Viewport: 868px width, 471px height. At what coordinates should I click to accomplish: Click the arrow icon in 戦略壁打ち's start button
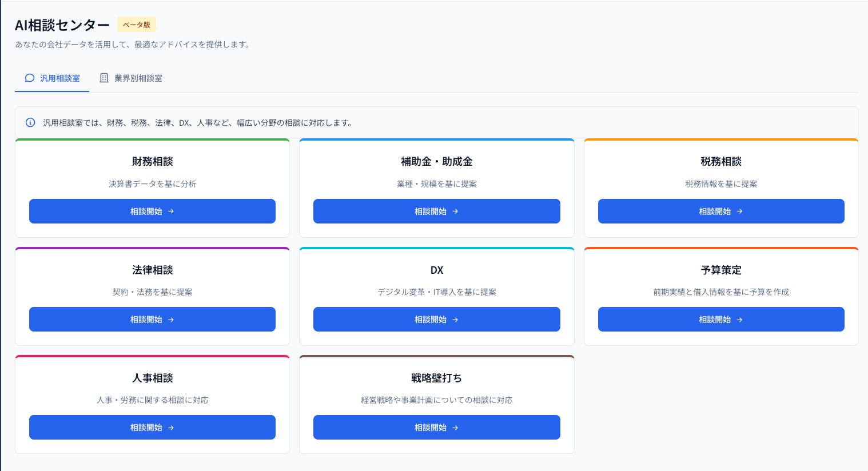coord(456,427)
